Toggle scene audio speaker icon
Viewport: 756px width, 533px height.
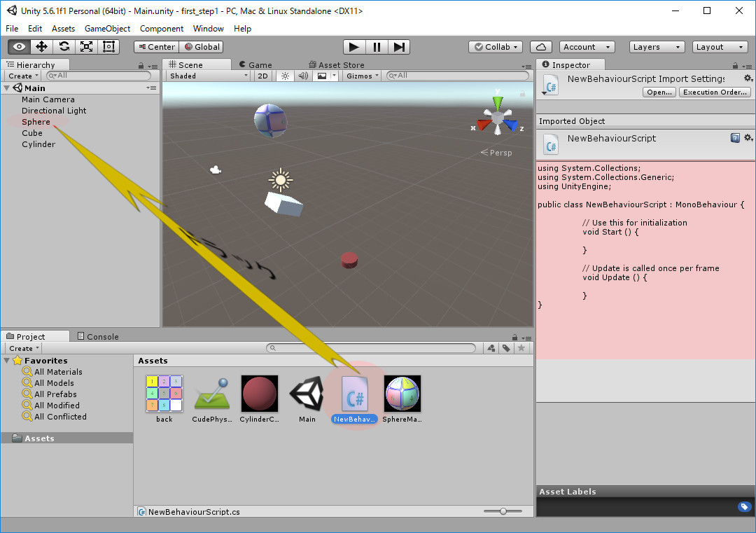click(303, 76)
